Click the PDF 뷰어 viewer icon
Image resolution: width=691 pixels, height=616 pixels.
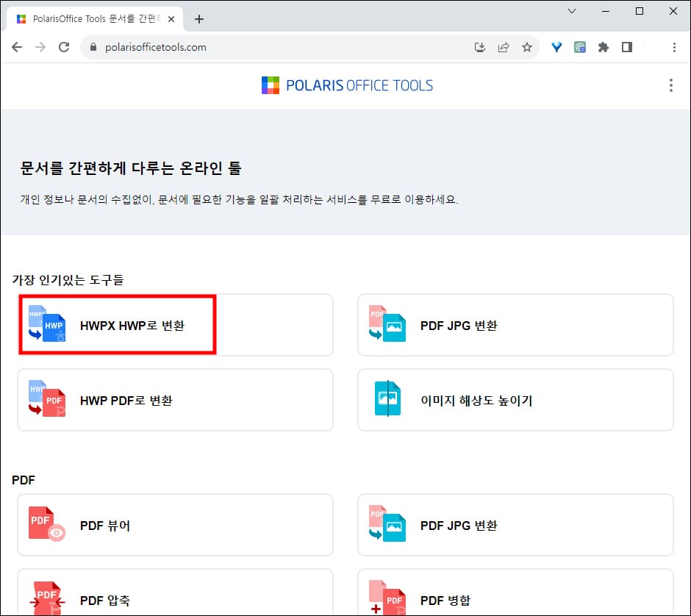(46, 525)
